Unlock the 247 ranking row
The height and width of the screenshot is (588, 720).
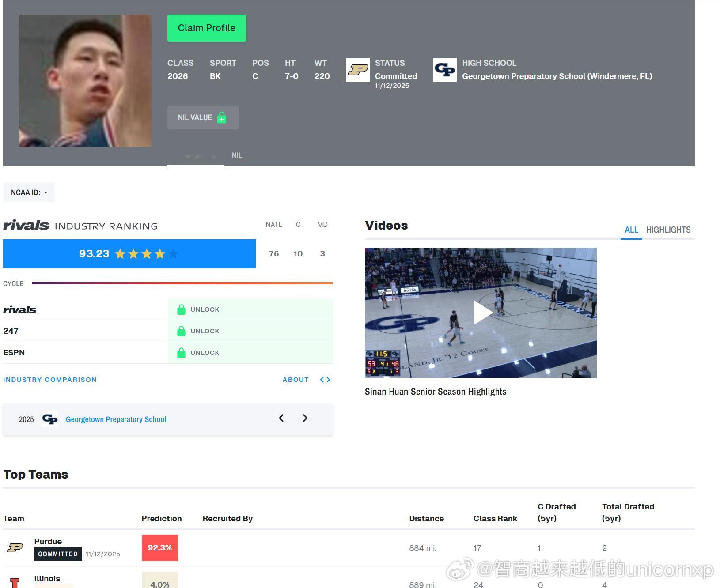250,331
